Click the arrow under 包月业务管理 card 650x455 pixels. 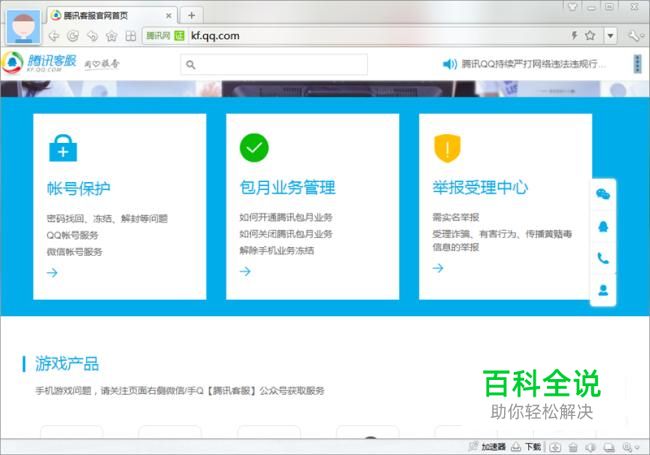pyautogui.click(x=245, y=271)
